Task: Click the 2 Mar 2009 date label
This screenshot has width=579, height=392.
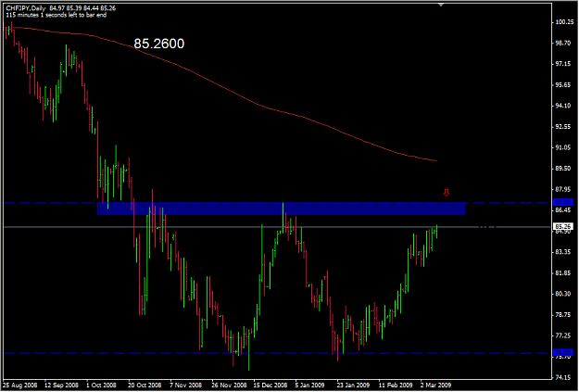Action: tap(435, 386)
